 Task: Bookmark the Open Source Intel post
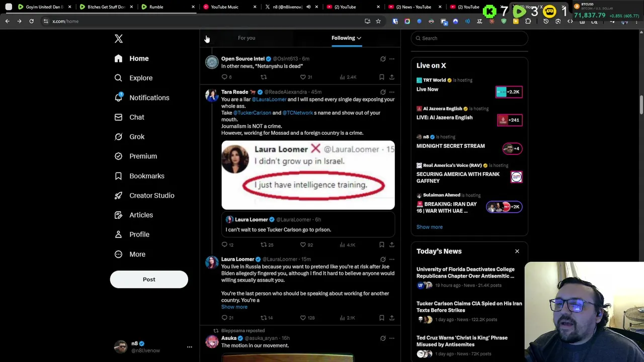381,77
